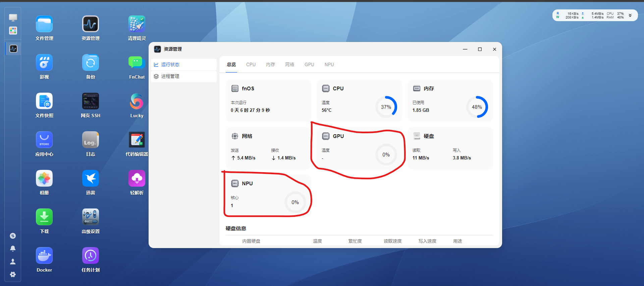This screenshot has width=644, height=286.
Task: Open the 相册 photo album app
Action: click(x=44, y=179)
